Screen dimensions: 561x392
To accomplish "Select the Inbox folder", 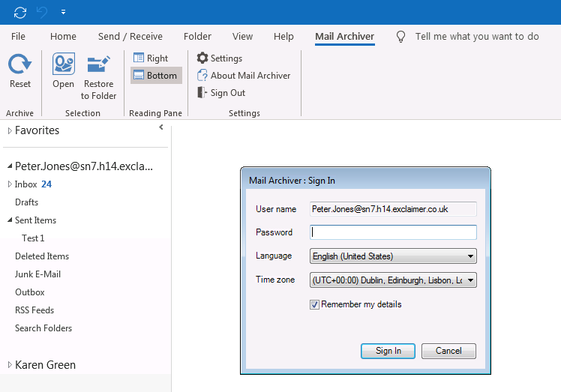I will click(x=25, y=184).
